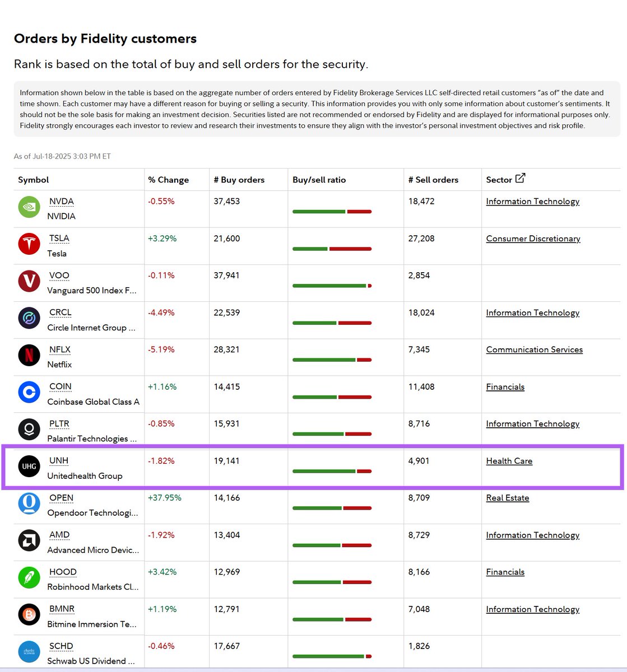627x672 pixels.
Task: Click the Sector column header text
Action: tap(499, 180)
